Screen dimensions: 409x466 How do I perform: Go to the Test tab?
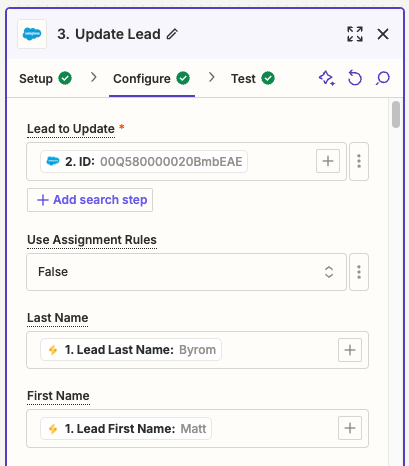coord(253,79)
